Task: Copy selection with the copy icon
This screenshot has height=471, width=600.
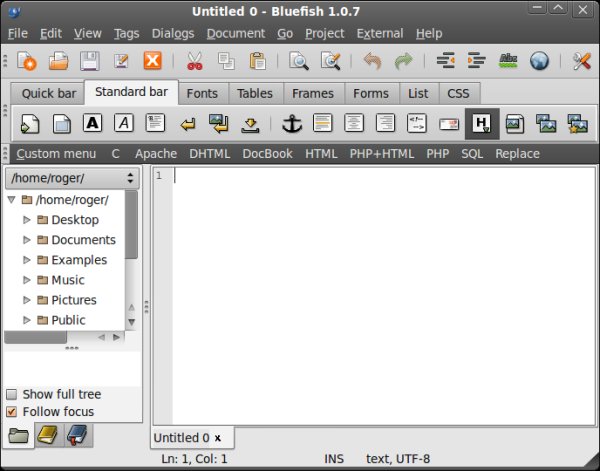Action: 226,61
